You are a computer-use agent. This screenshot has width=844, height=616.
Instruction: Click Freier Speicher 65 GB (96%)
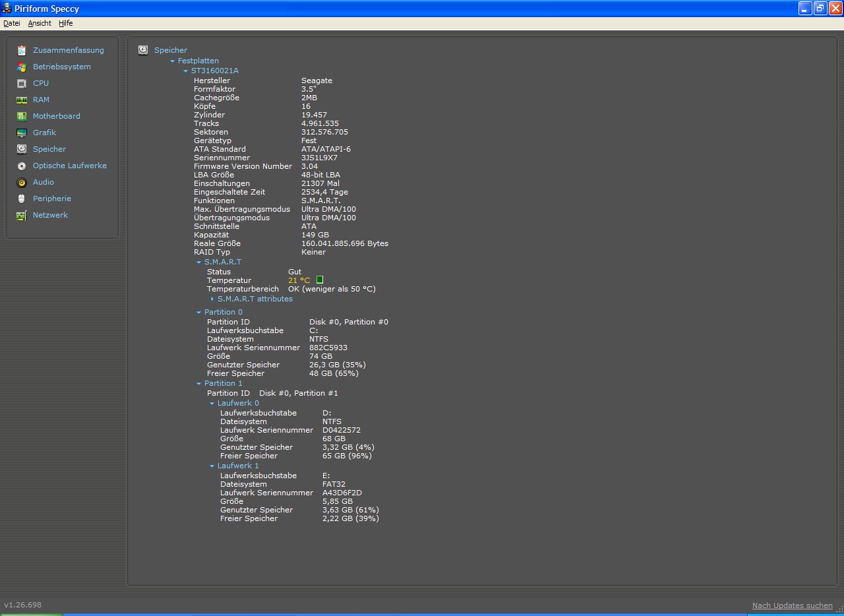(x=347, y=456)
